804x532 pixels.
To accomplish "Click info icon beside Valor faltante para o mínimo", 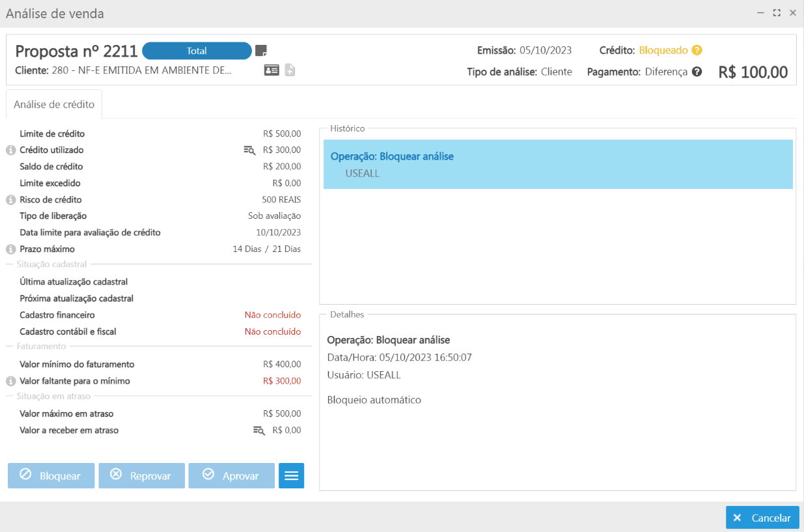I will [x=11, y=381].
